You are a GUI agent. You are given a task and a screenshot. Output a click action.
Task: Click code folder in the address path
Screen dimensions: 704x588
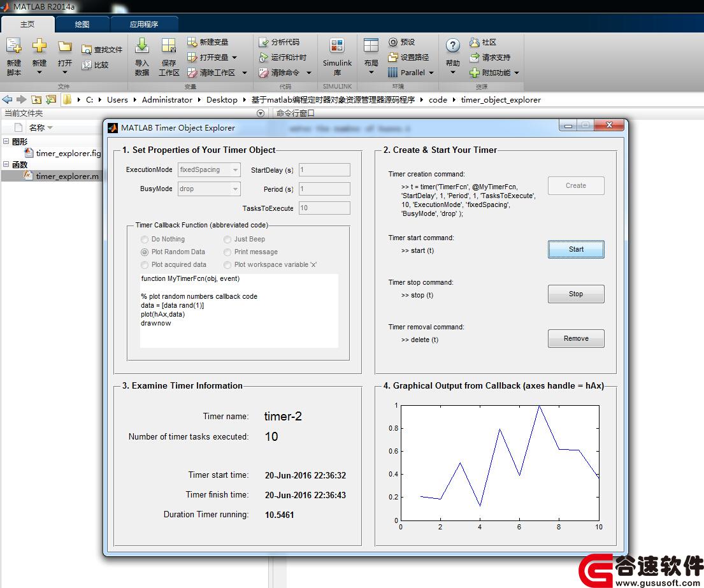pyautogui.click(x=438, y=99)
